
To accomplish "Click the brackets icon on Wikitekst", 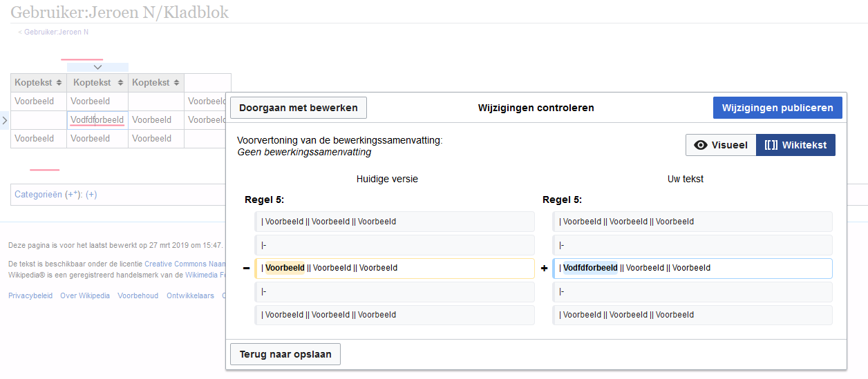I will tap(771, 145).
